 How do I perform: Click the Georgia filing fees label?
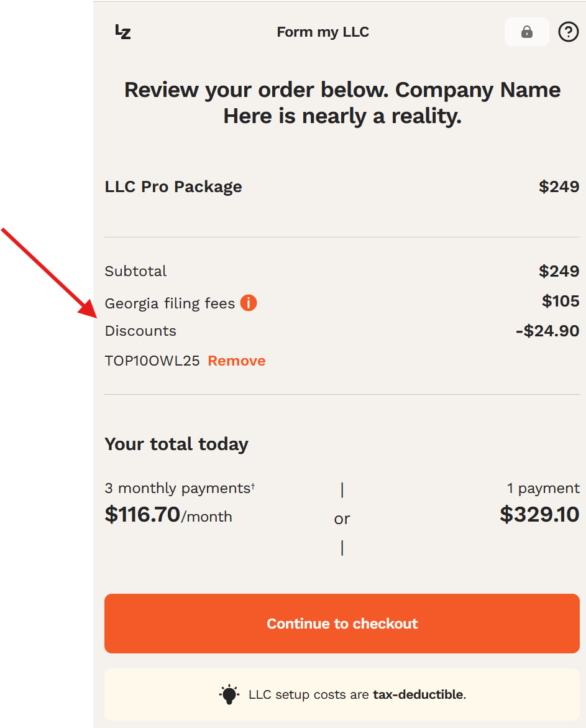(168, 303)
